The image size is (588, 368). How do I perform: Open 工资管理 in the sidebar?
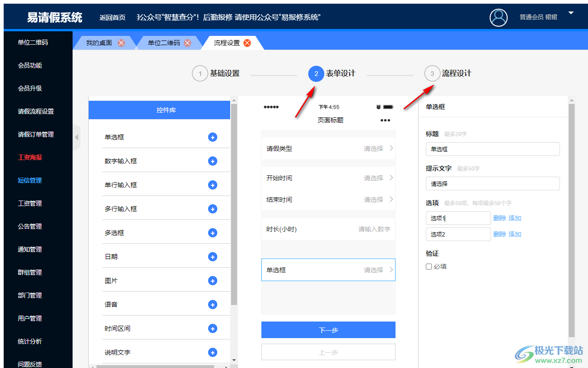30,203
